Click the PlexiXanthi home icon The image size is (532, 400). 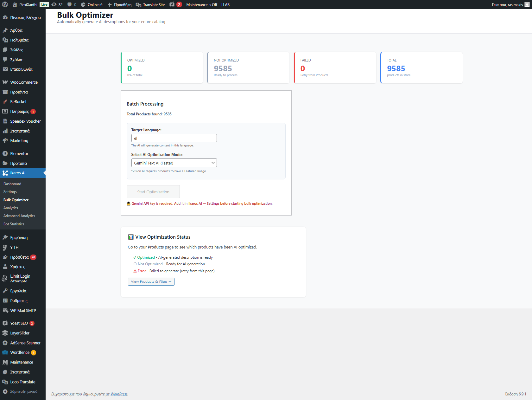pos(15,4)
